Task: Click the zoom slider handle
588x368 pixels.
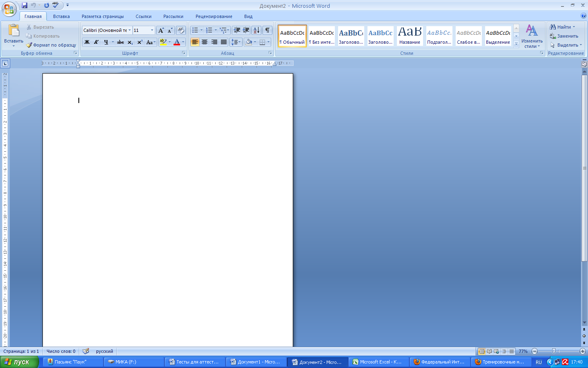Action: pyautogui.click(x=554, y=351)
